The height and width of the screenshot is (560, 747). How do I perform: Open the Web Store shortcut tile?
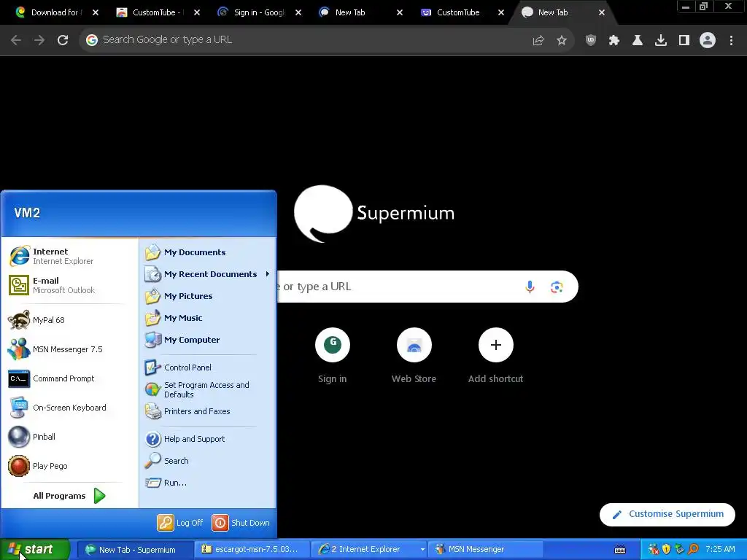tap(414, 356)
